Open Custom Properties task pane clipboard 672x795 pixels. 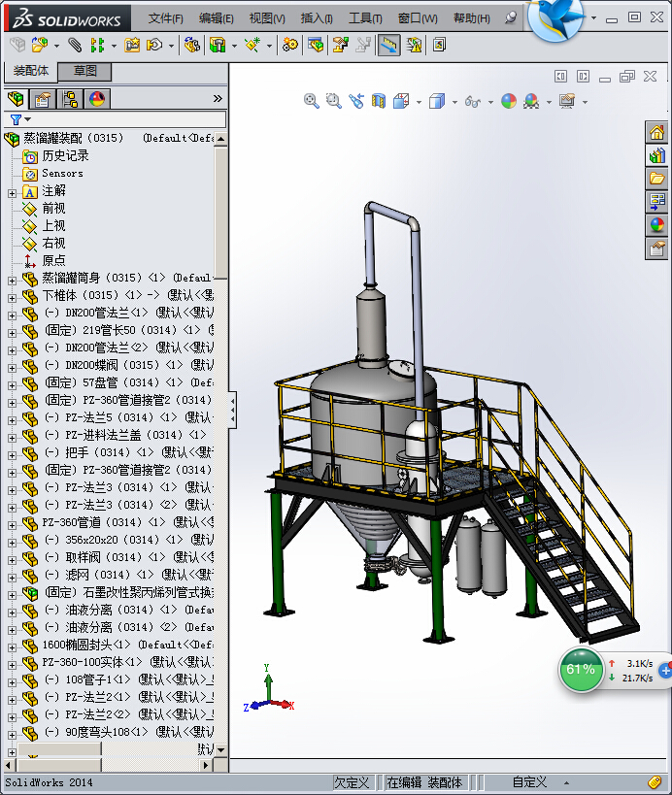pyautogui.click(x=656, y=248)
